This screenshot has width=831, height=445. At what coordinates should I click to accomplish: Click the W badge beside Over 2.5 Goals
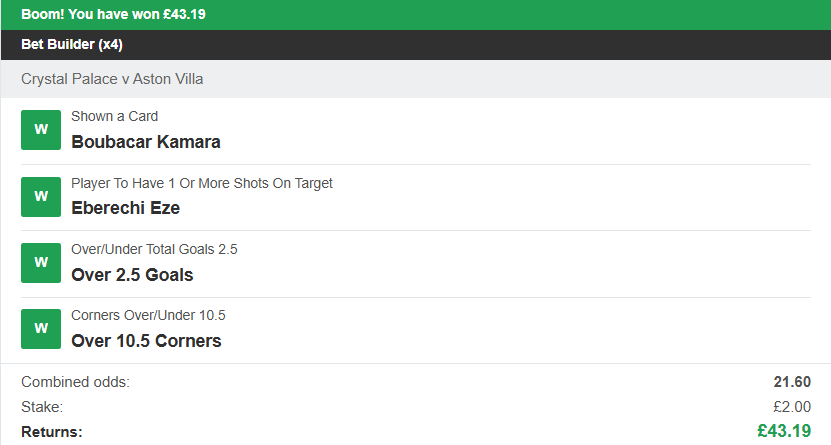click(41, 263)
